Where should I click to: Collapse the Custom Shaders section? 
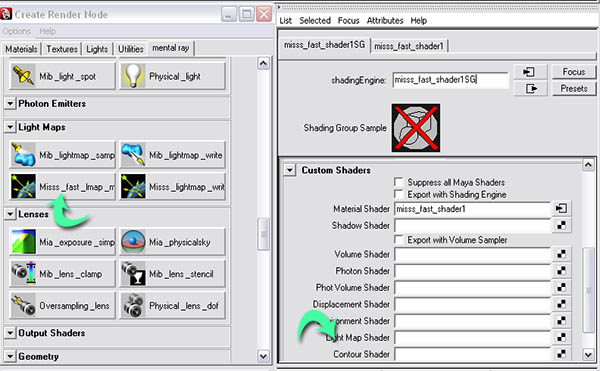click(290, 170)
